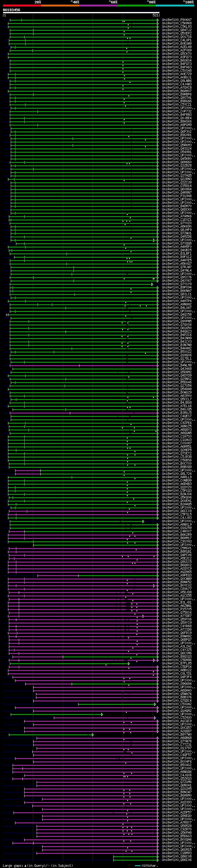Select the UniRef100_C9ZPE6 label
Screen dimensions: 197x868
click(176, 423)
